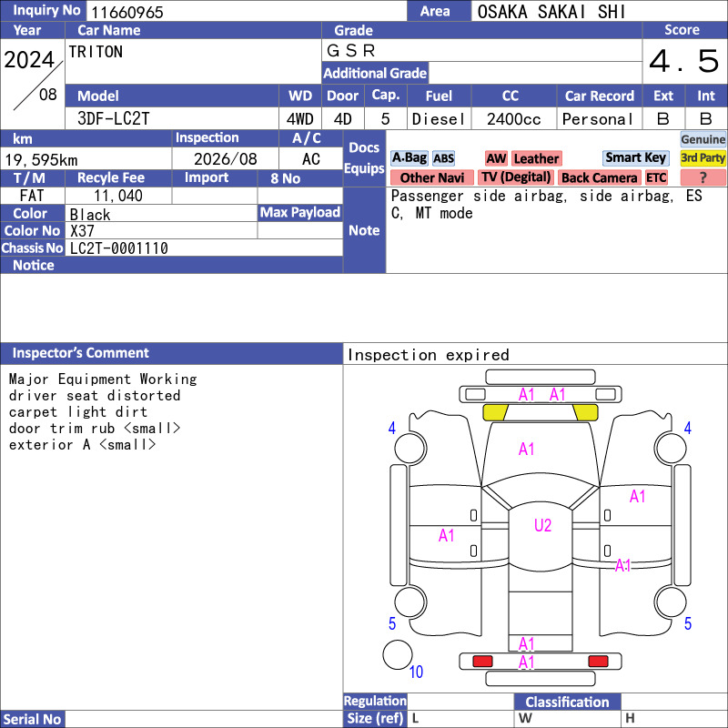Click the area value OSAKA SAKAI SHI
728x728 pixels.
tap(551, 12)
